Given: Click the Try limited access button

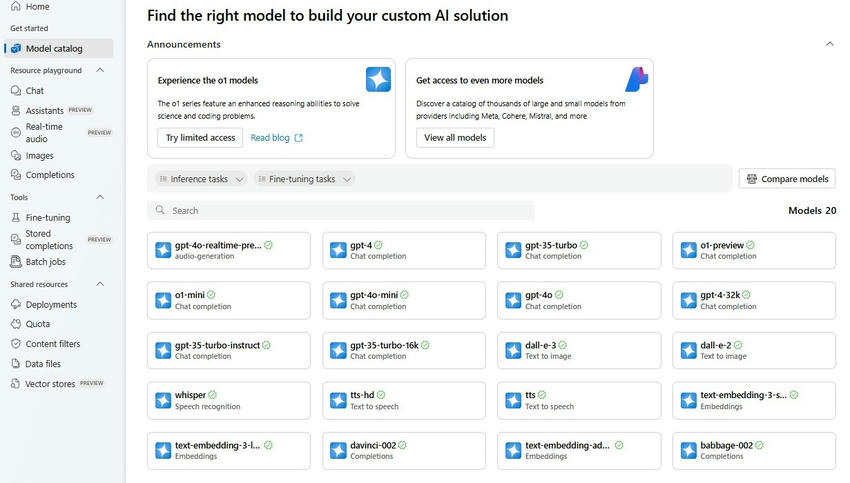Looking at the screenshot, I should (x=200, y=138).
